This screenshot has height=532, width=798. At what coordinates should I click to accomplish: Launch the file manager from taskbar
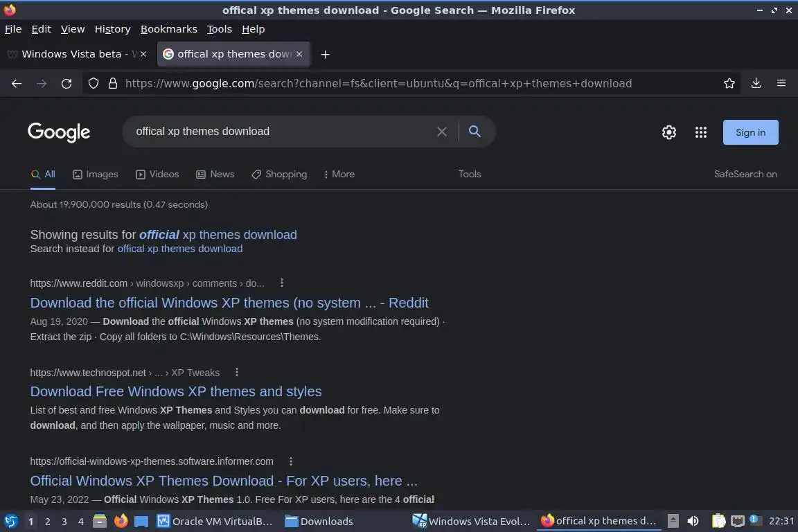tap(100, 522)
